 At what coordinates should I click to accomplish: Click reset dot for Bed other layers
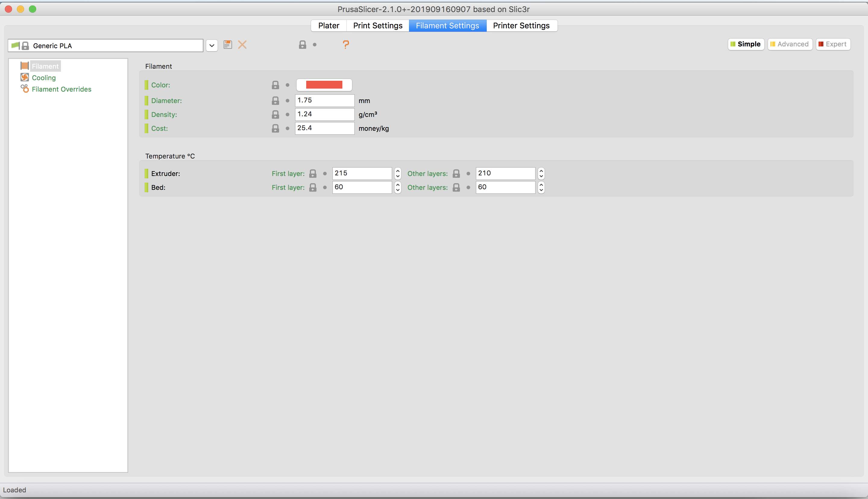468,187
